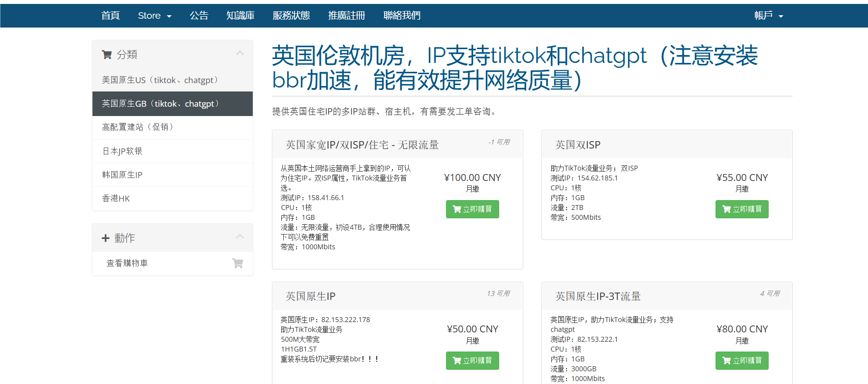Screen dimensions: 868x384
Task: Click the 重装系统后切记要安装bbr warning text
Action: [329, 359]
